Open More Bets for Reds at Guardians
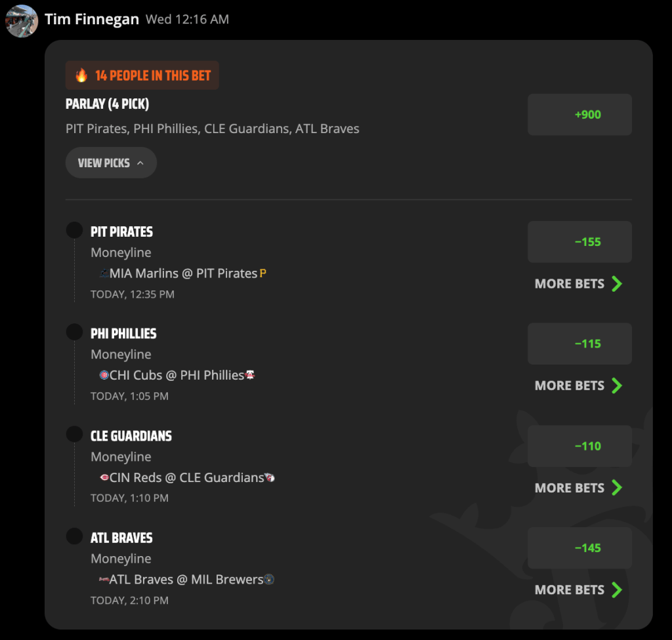Viewport: 672px width, 640px height. [579, 487]
